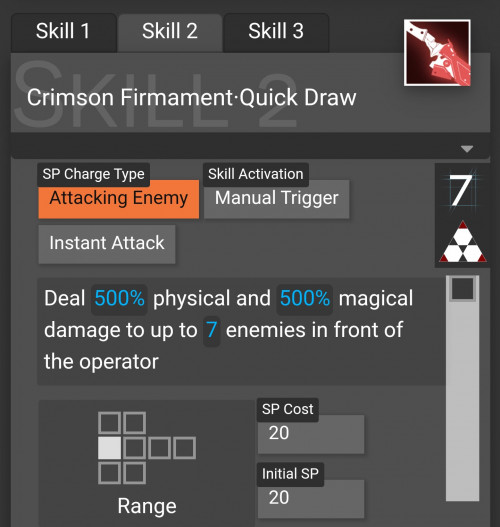Click the Instant Attack tag
The height and width of the screenshot is (527, 500).
point(107,244)
